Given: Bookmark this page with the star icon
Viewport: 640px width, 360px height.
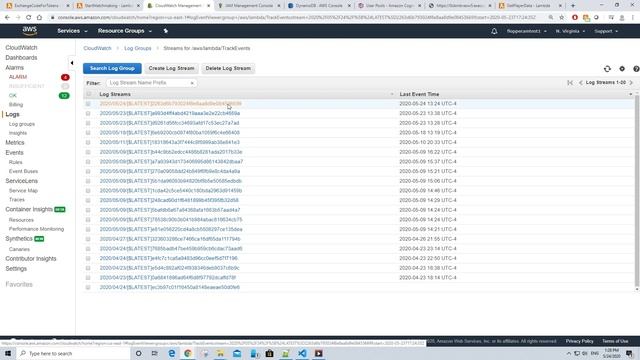Looking at the screenshot, I should 562,18.
